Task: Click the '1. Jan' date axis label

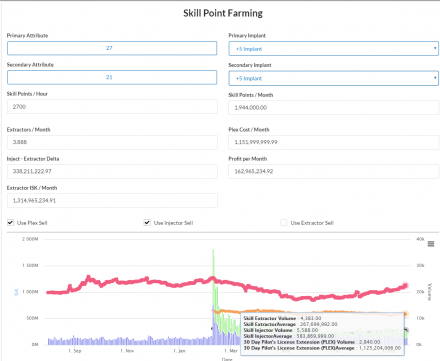Action: coord(179,351)
